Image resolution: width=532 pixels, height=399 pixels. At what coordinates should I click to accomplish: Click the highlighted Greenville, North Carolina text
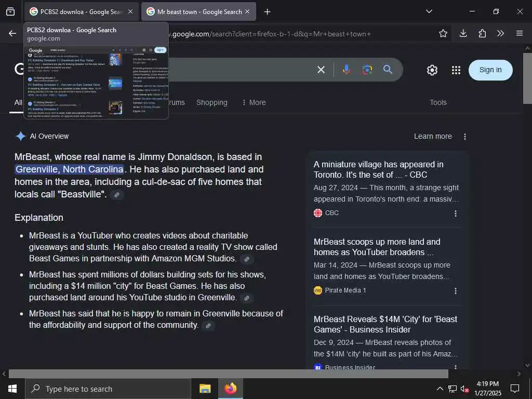(70, 169)
